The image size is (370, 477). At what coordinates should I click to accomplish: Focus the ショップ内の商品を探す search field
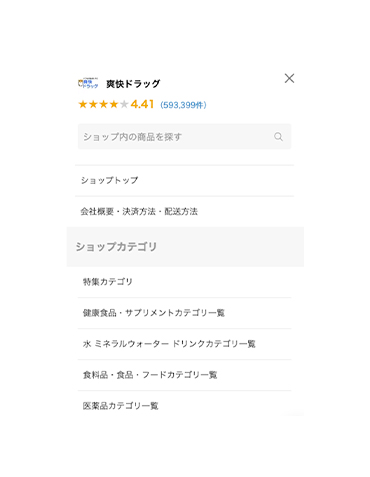click(x=184, y=137)
